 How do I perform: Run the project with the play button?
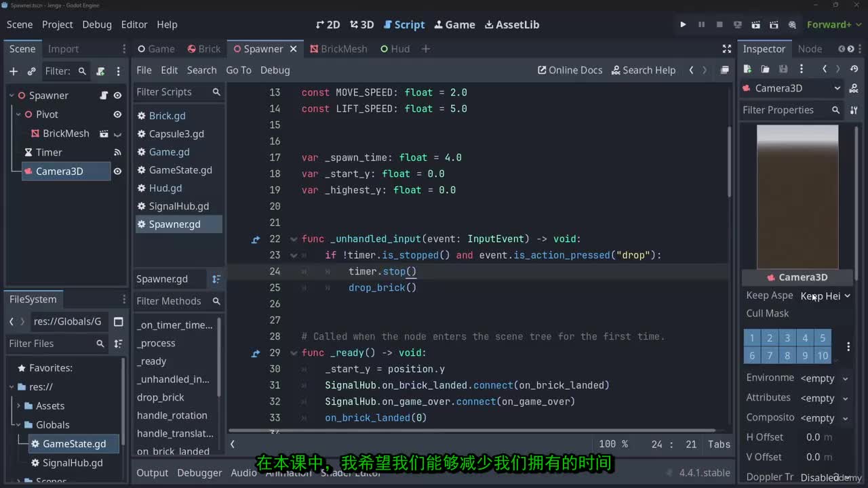tap(683, 24)
